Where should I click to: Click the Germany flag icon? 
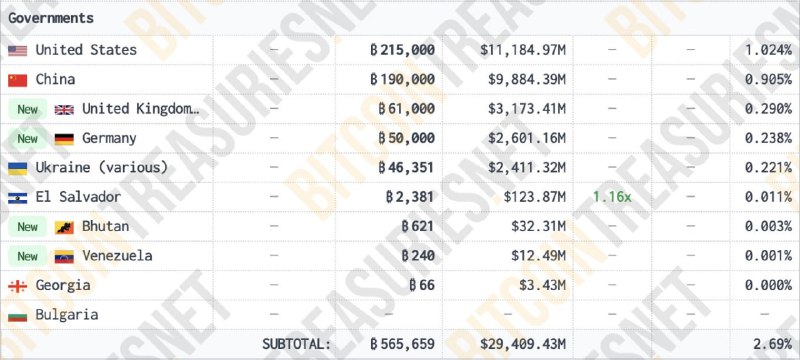point(64,139)
